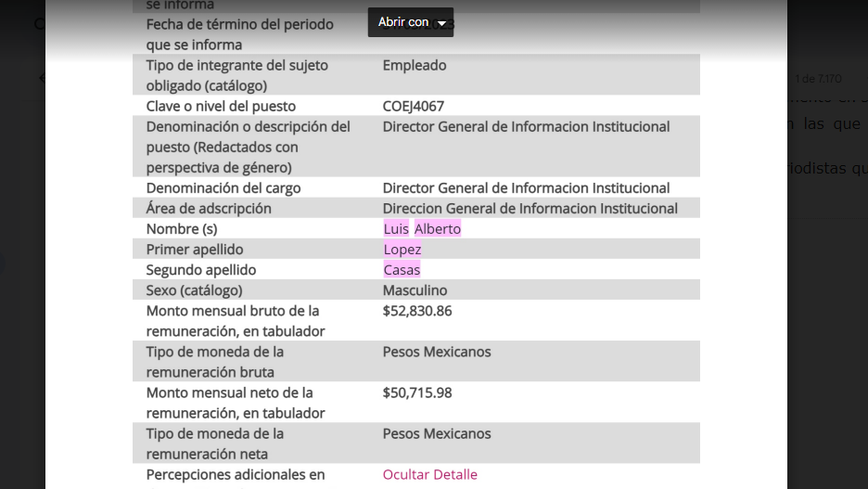Click 'Pesos Mexicanos' in the remuneración bruta row
Image resolution: width=868 pixels, height=489 pixels.
click(x=437, y=352)
